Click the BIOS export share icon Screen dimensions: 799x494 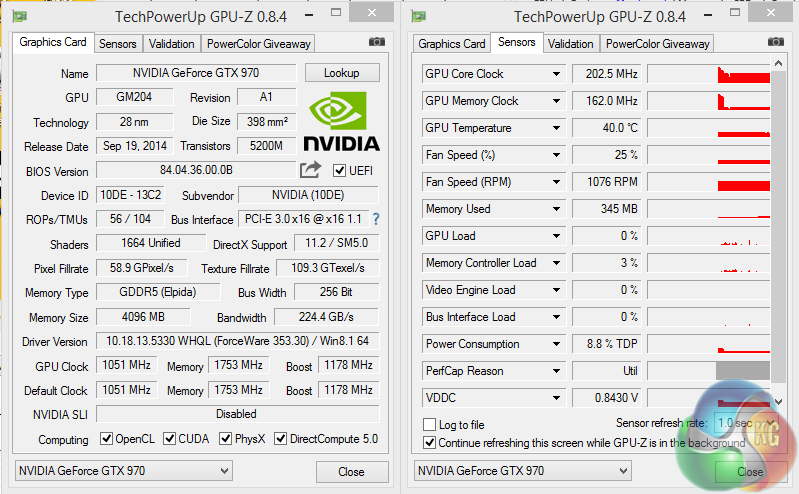tap(310, 170)
